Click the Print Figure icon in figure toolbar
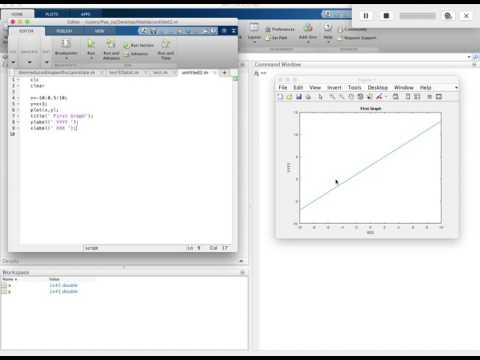The width and height of the screenshot is (480, 360). [x=308, y=97]
